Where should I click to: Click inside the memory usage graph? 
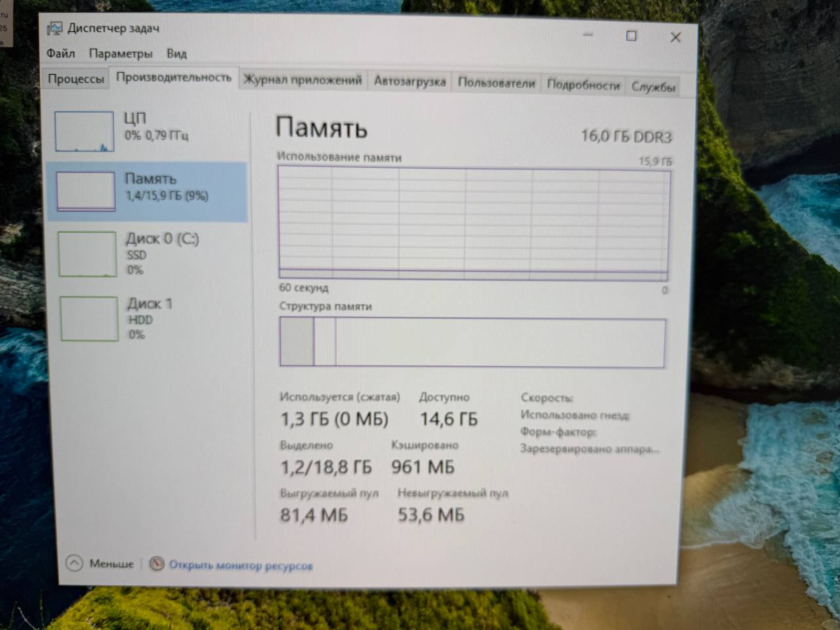pyautogui.click(x=472, y=220)
